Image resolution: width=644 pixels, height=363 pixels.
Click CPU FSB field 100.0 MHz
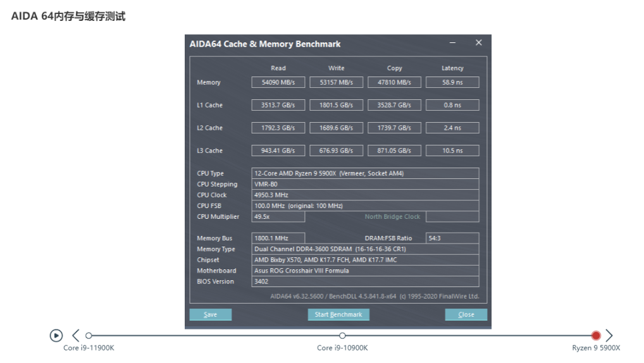(365, 206)
